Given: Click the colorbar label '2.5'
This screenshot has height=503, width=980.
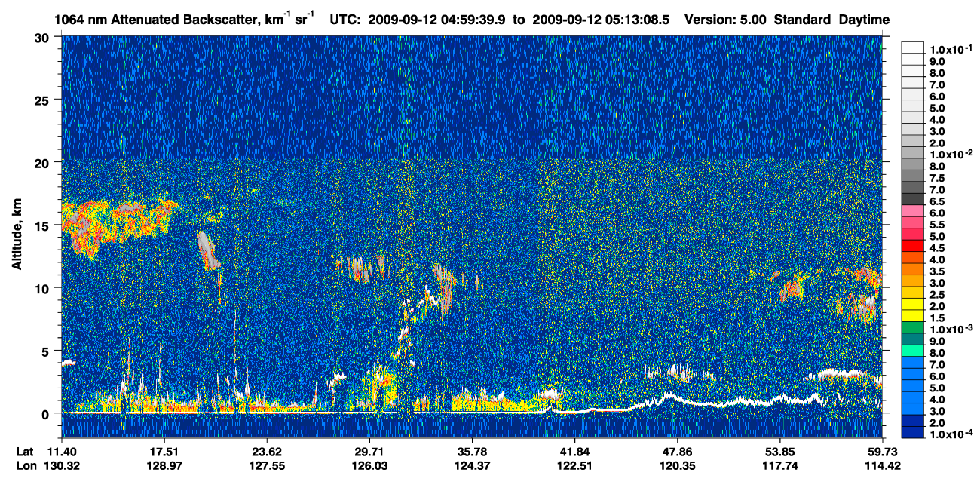Looking at the screenshot, I should [x=937, y=295].
